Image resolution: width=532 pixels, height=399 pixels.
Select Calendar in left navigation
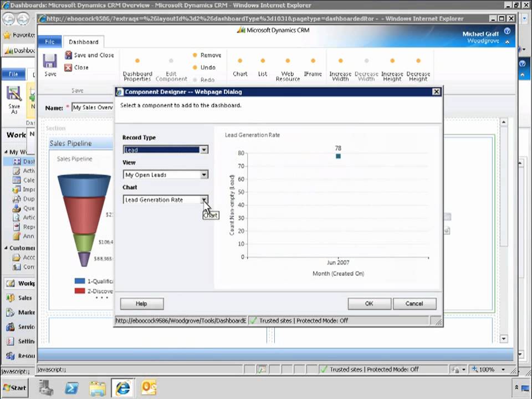[23, 180]
